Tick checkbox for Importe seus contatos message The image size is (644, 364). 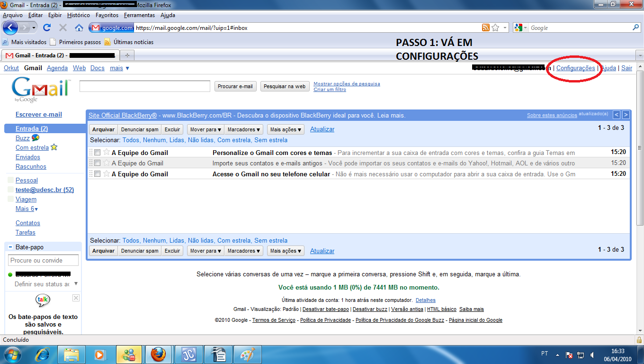[x=97, y=163]
